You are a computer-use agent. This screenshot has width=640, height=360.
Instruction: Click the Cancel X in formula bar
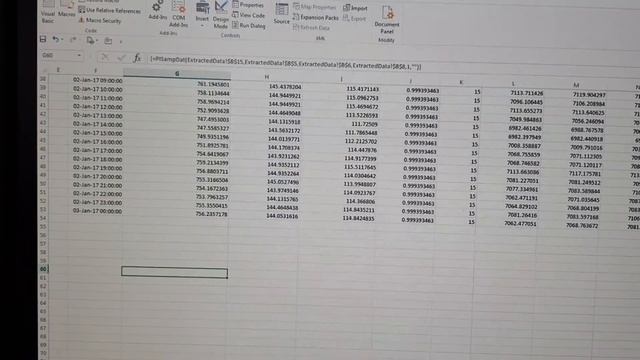click(105, 57)
